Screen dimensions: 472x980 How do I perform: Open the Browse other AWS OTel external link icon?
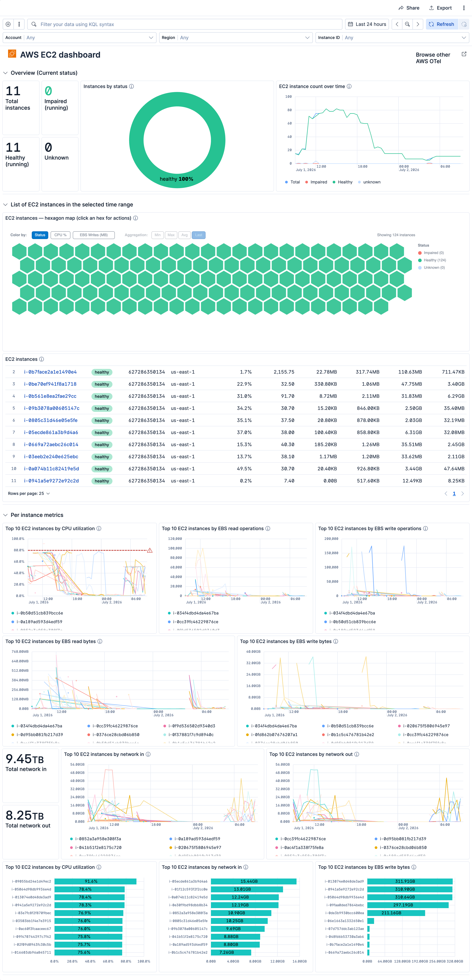click(x=464, y=54)
